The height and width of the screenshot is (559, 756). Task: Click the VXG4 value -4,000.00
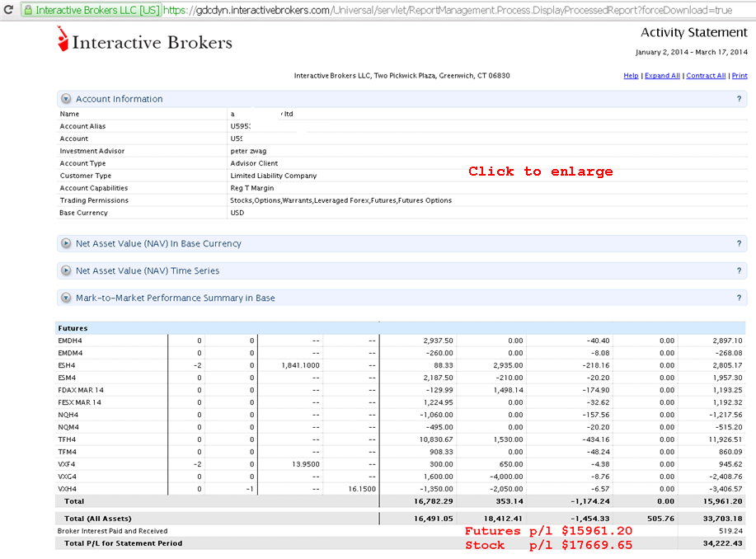click(x=505, y=477)
